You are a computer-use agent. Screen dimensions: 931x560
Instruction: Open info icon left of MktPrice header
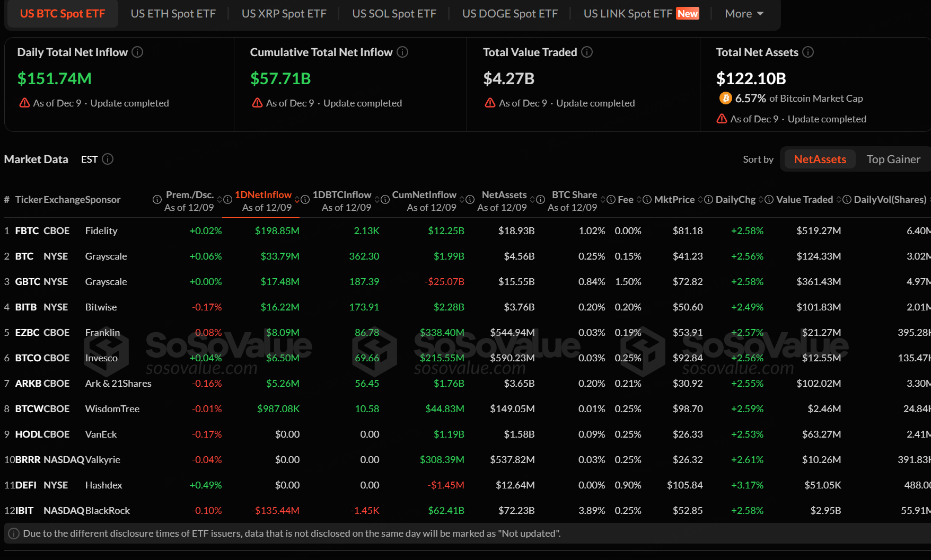[x=647, y=200]
